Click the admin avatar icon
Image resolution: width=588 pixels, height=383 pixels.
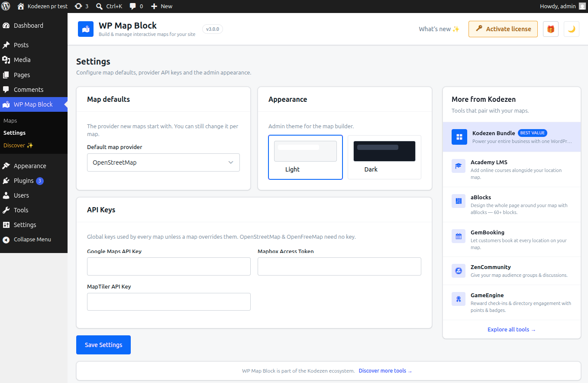point(582,6)
